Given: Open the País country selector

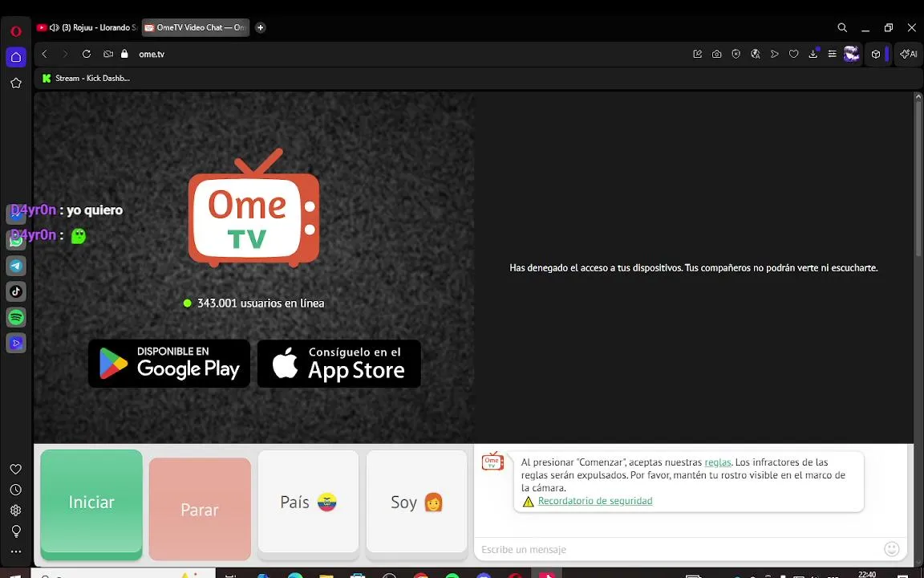Looking at the screenshot, I should (308, 502).
